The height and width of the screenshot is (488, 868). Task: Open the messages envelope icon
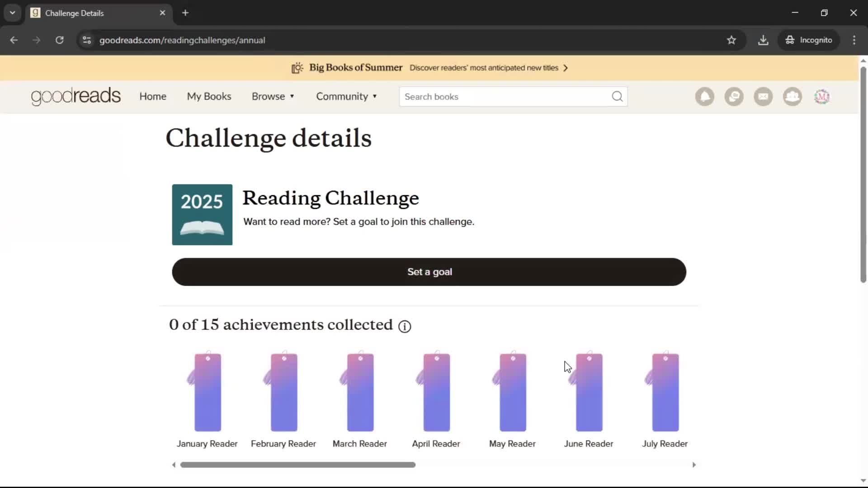pos(763,97)
